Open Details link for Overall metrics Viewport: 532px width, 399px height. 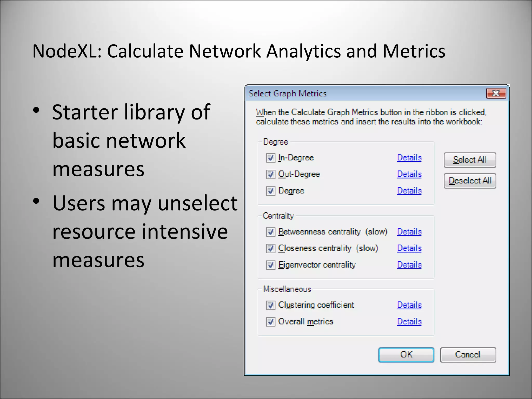click(x=409, y=322)
